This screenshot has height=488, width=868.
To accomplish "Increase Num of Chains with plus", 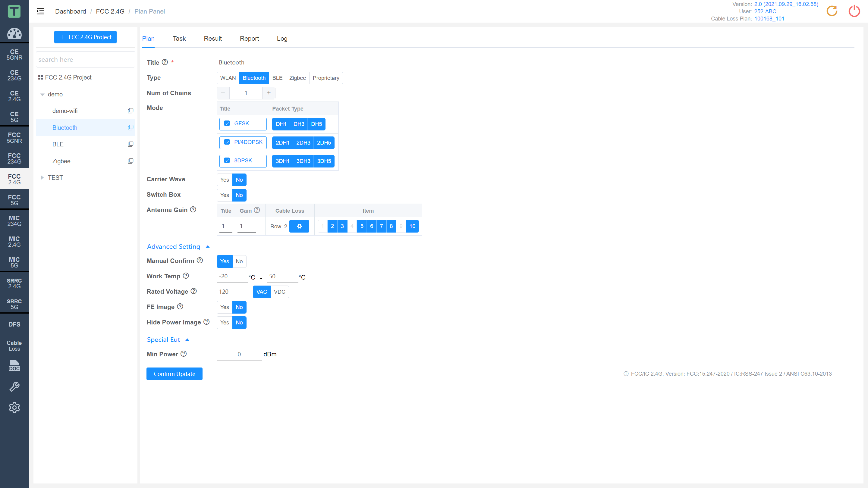I will pyautogui.click(x=269, y=93).
